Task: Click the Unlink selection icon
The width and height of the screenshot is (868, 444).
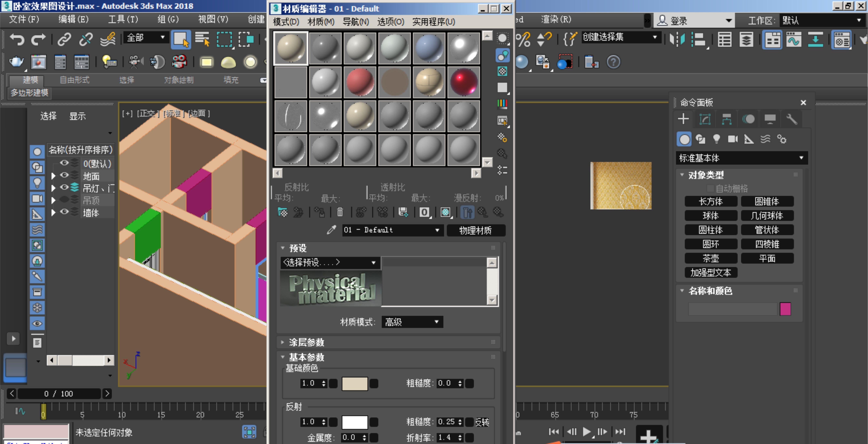Action: coord(86,39)
